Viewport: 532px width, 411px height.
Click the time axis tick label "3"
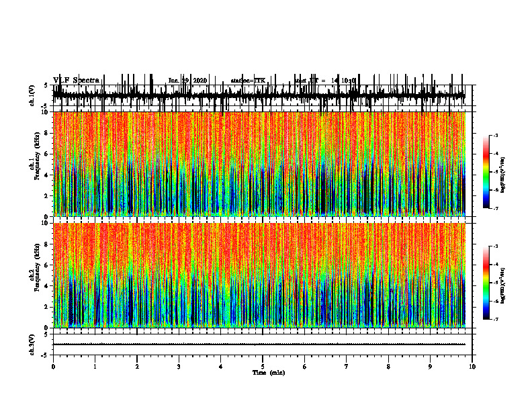pos(179,367)
